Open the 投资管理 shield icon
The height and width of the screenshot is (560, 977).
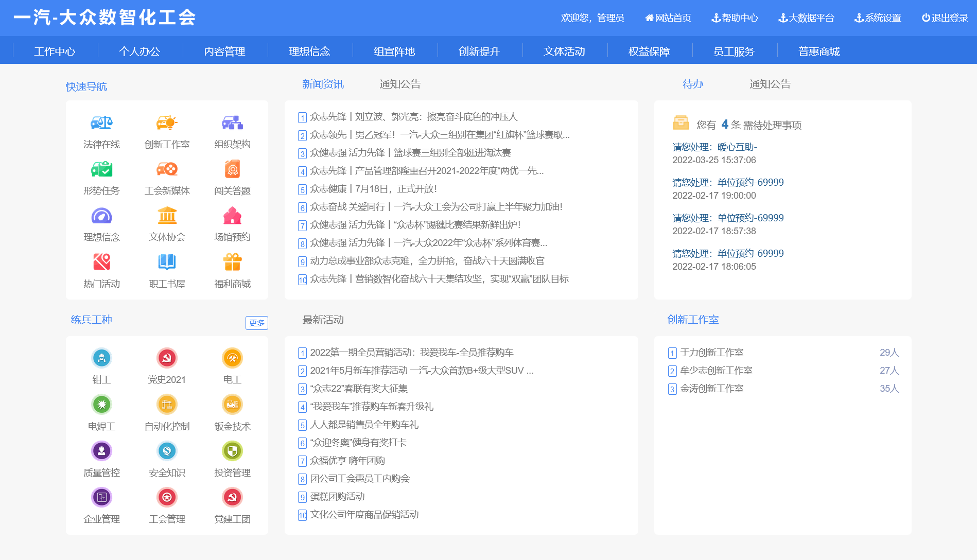tap(232, 451)
